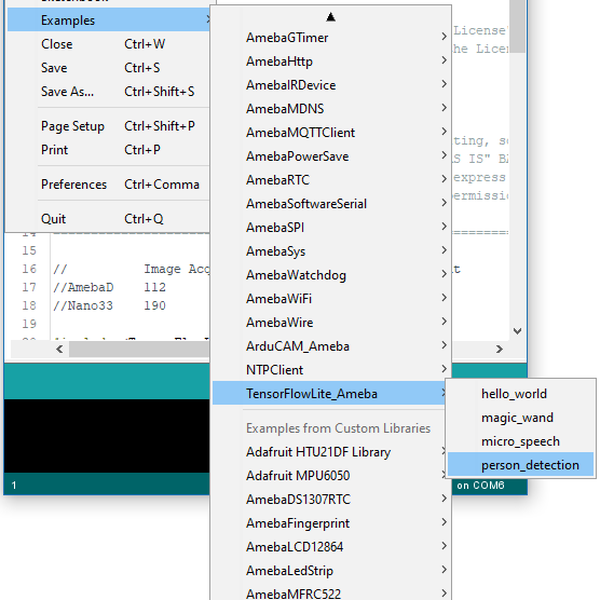The image size is (600, 600).
Task: Click the editor scrollbar down arrow
Action: click(517, 331)
